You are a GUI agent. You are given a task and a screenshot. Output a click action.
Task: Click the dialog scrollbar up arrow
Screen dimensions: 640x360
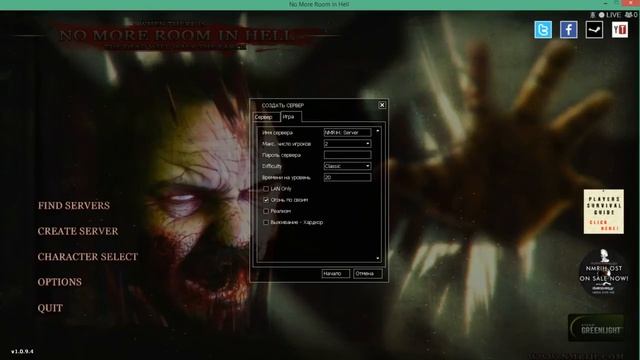pos(378,131)
